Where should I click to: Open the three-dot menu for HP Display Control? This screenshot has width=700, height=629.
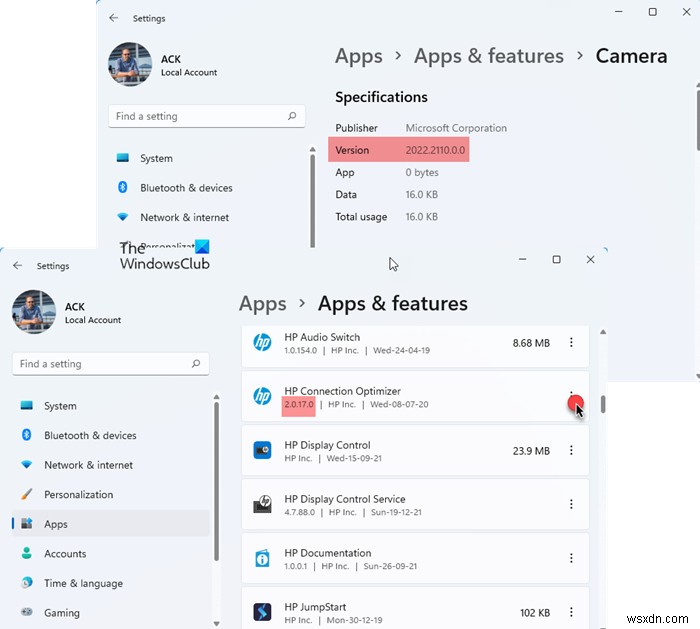click(x=571, y=450)
